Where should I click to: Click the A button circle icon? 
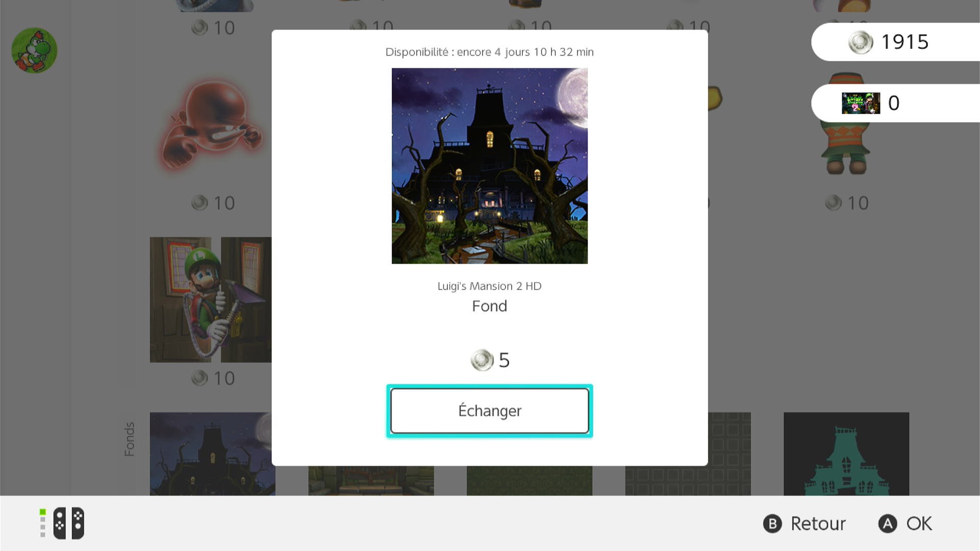[x=888, y=523]
